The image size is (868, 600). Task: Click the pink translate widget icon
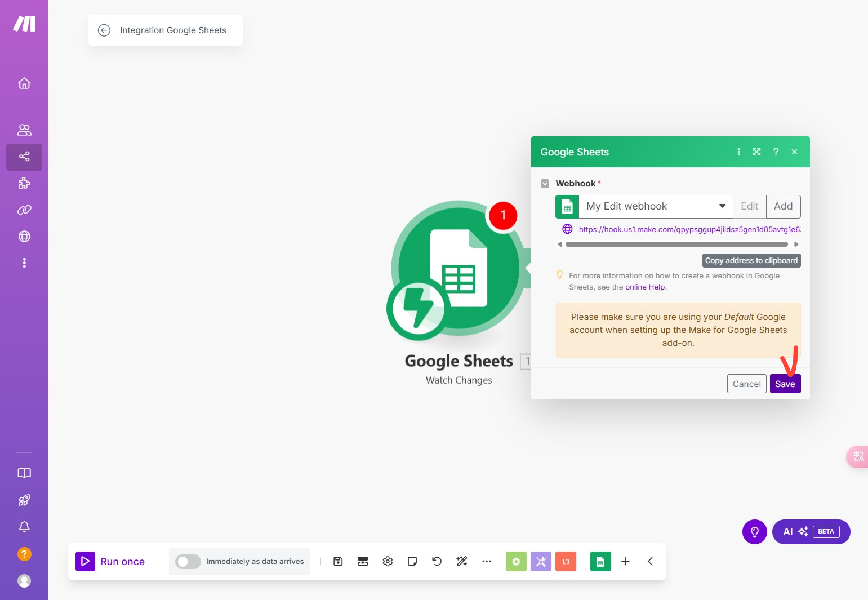click(x=858, y=457)
